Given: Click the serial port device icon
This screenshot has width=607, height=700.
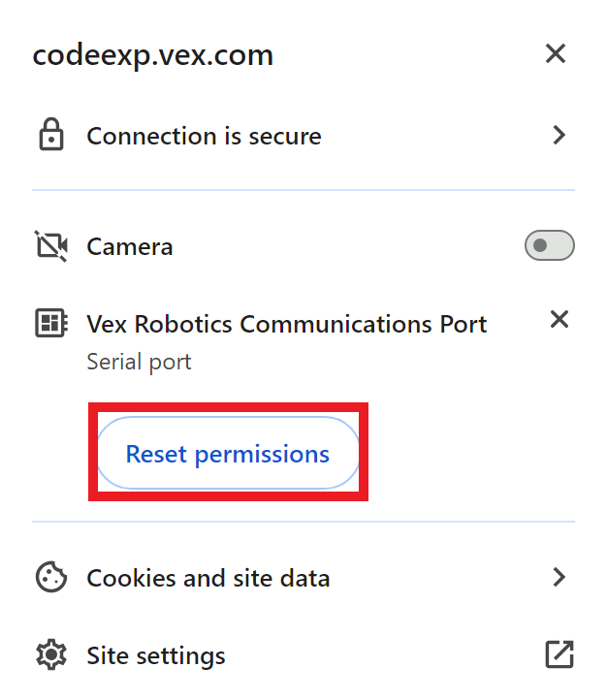Looking at the screenshot, I should point(50,324).
